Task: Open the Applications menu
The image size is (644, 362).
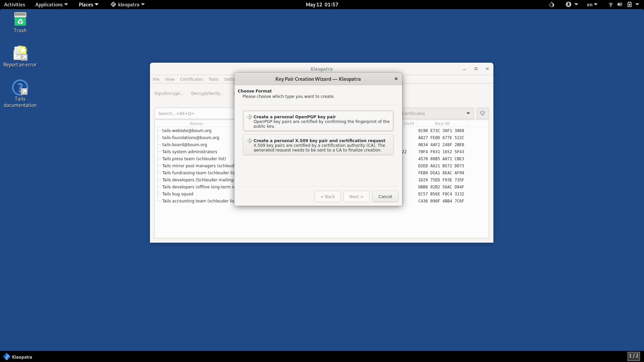Action: pyautogui.click(x=51, y=5)
